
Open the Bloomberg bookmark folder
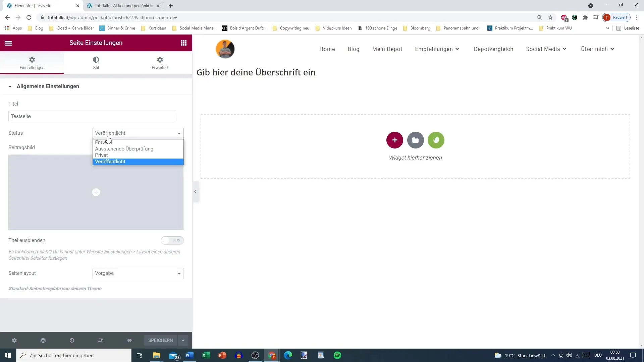(417, 28)
